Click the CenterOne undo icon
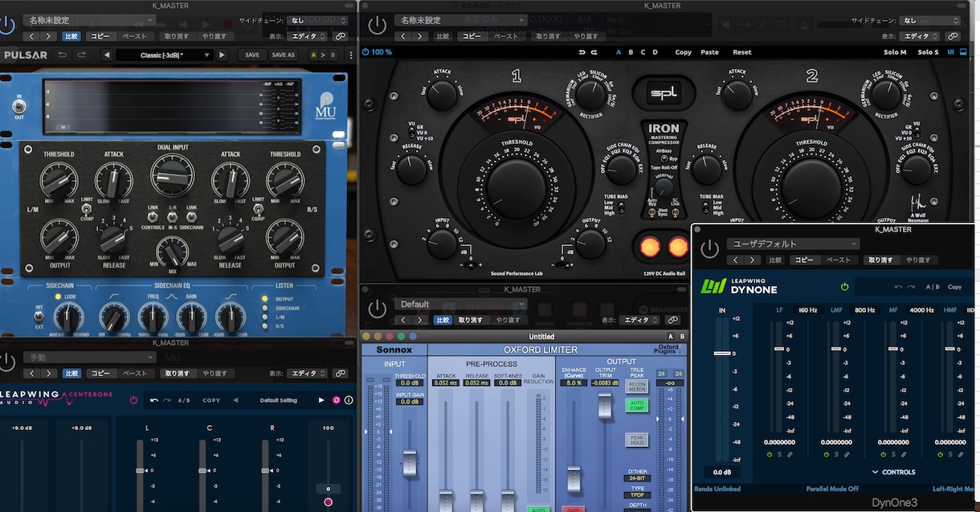The image size is (980, 512). [x=154, y=399]
